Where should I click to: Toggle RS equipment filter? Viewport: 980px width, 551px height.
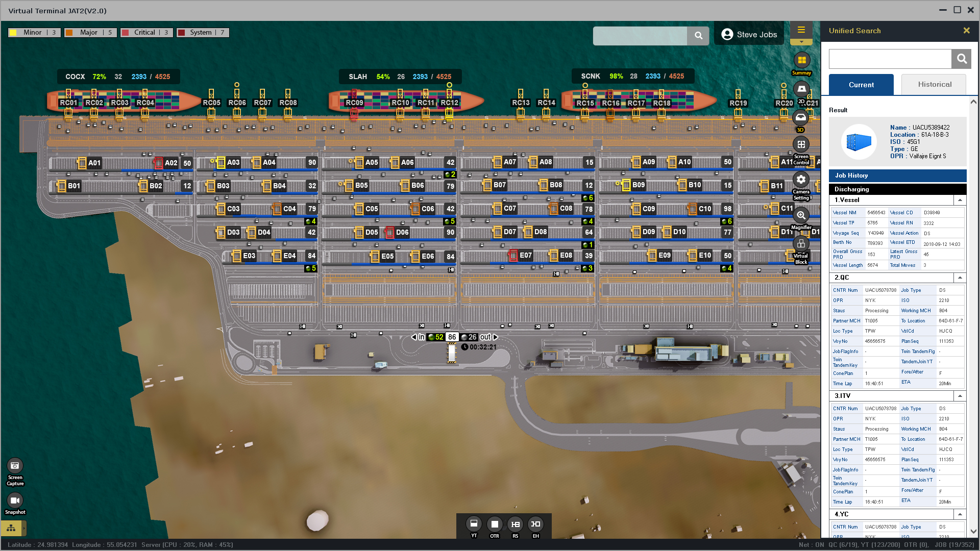pos(515,524)
